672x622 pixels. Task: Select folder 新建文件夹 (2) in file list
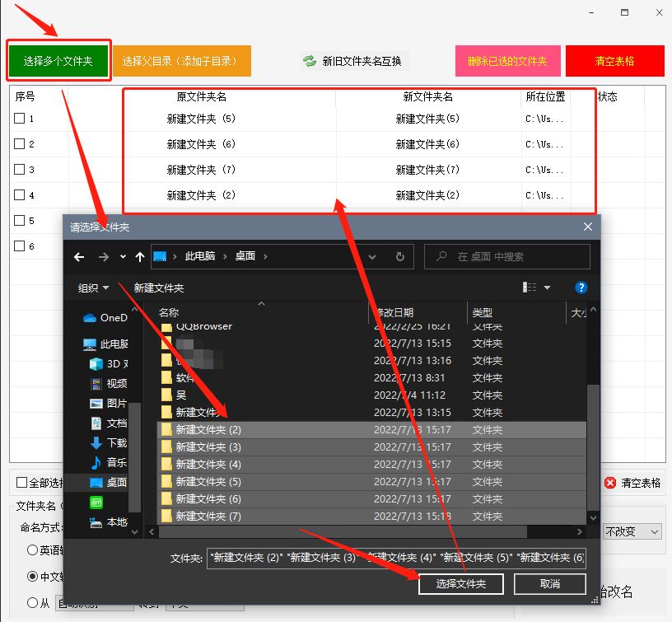pyautogui.click(x=371, y=430)
